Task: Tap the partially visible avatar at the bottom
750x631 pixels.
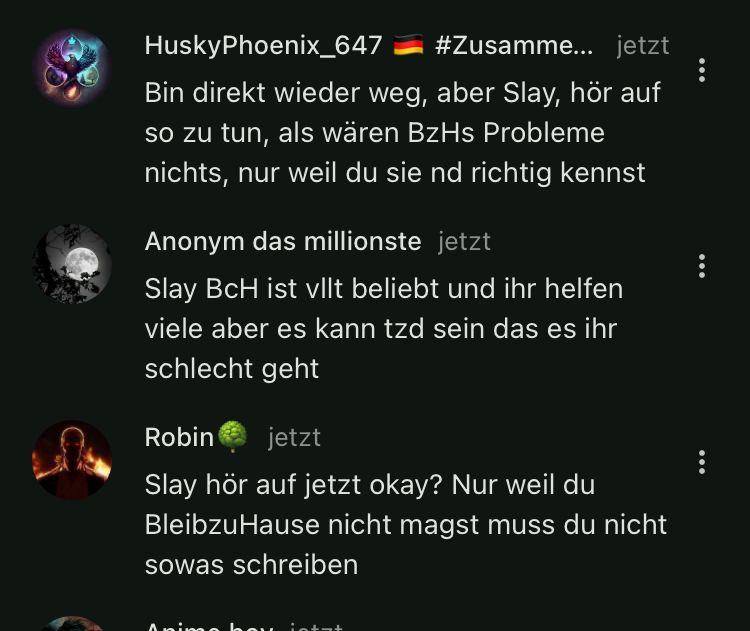Action: (x=72, y=624)
